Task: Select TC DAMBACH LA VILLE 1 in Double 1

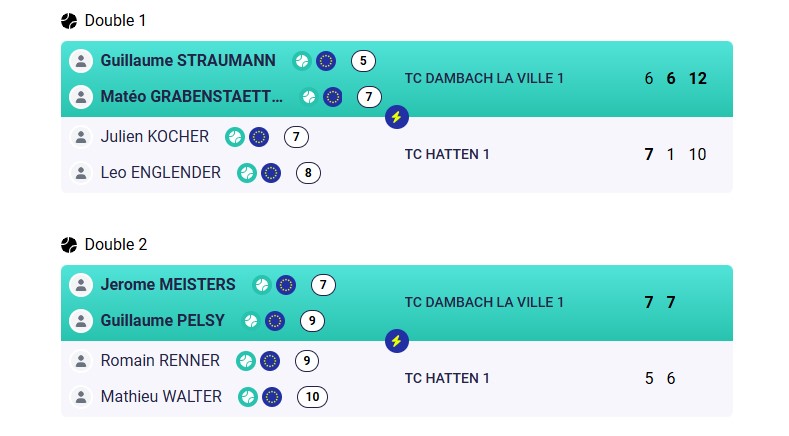Action: (484, 79)
